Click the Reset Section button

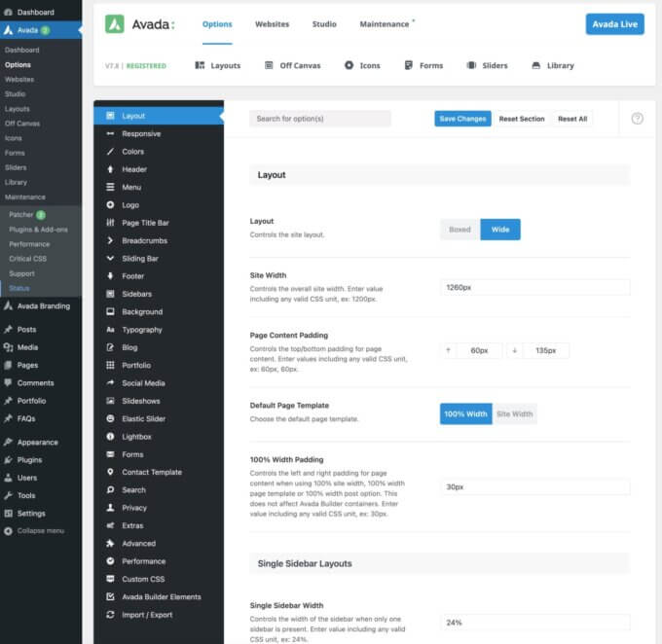[522, 119]
